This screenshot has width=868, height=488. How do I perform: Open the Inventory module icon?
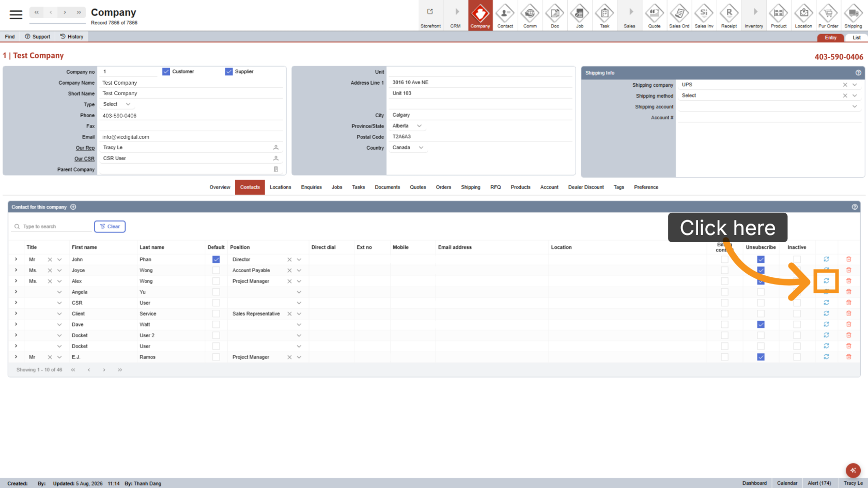click(x=754, y=15)
